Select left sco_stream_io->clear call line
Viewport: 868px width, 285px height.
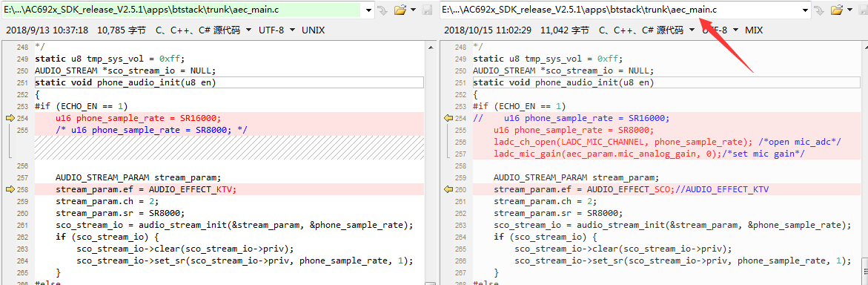click(x=185, y=249)
